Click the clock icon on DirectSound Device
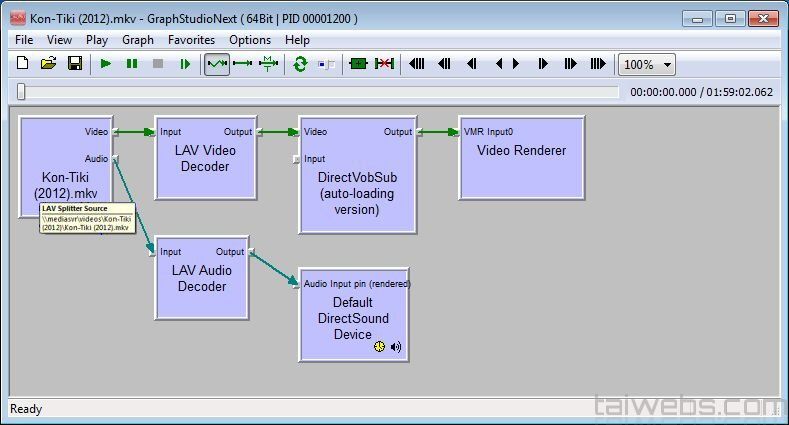The width and height of the screenshot is (789, 425). pyautogui.click(x=379, y=347)
